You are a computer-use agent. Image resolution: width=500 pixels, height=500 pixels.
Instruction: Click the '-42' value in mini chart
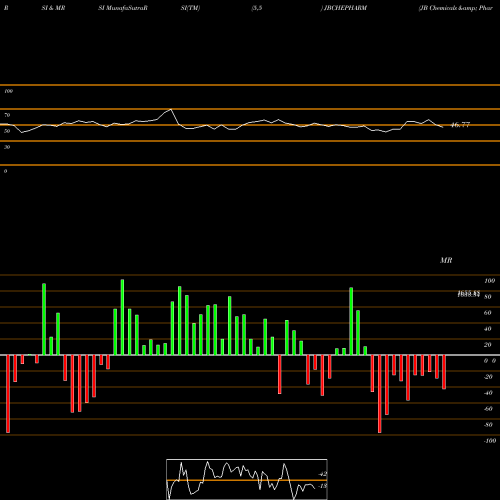coord(322,474)
